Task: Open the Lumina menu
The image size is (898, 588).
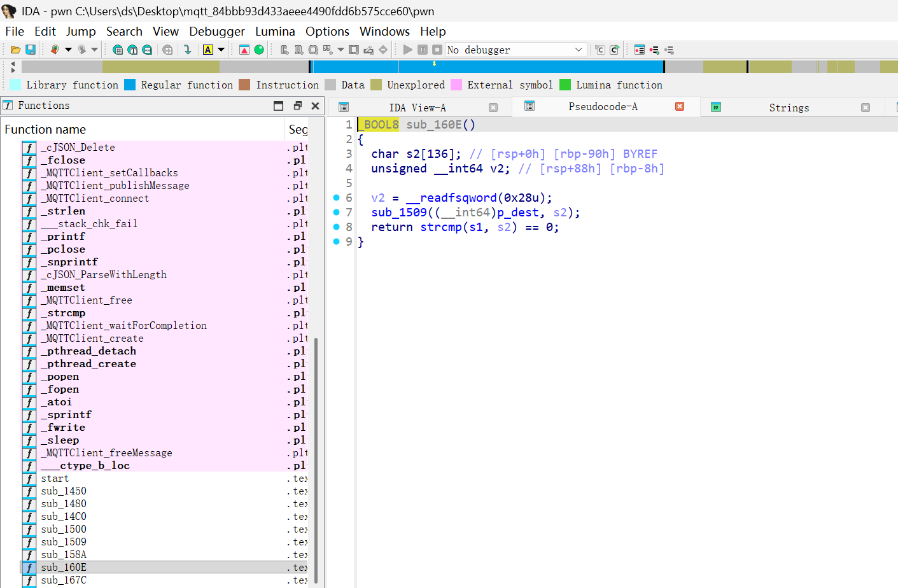Action: [x=275, y=31]
